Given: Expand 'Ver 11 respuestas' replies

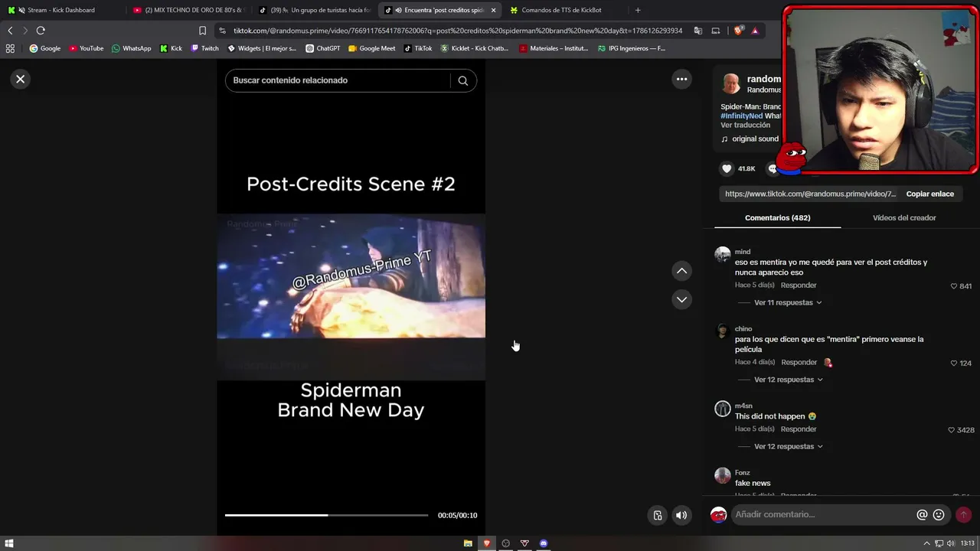Looking at the screenshot, I should pos(788,302).
